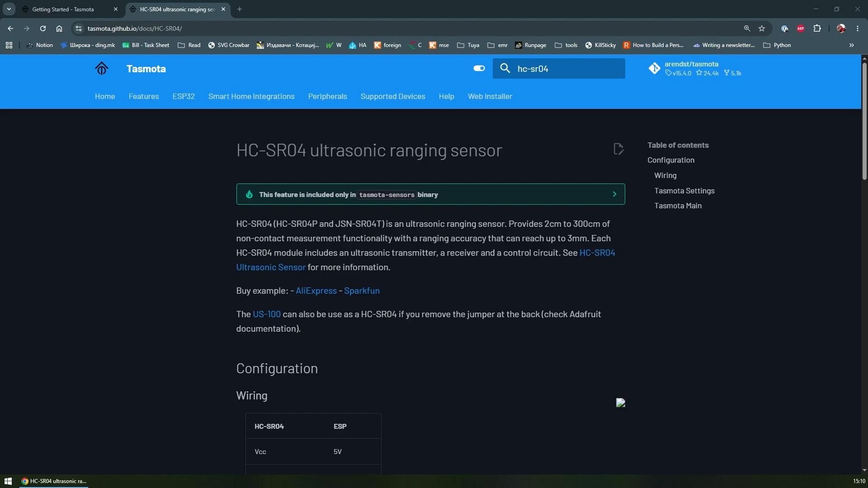The image size is (868, 488).
Task: Open the SVG Crowbar bookmark
Action: coord(229,45)
